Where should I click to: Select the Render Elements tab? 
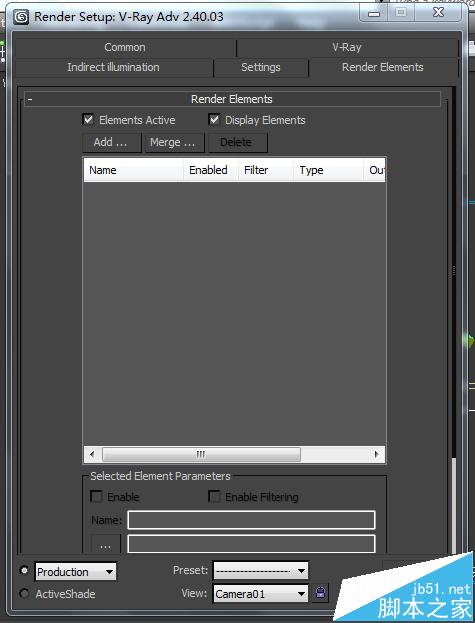pos(383,67)
